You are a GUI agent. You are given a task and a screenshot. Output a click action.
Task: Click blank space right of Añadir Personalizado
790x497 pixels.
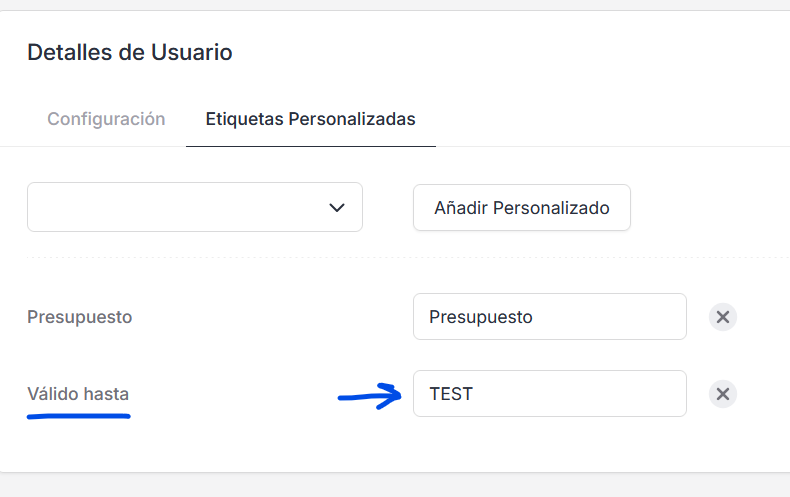click(x=710, y=208)
